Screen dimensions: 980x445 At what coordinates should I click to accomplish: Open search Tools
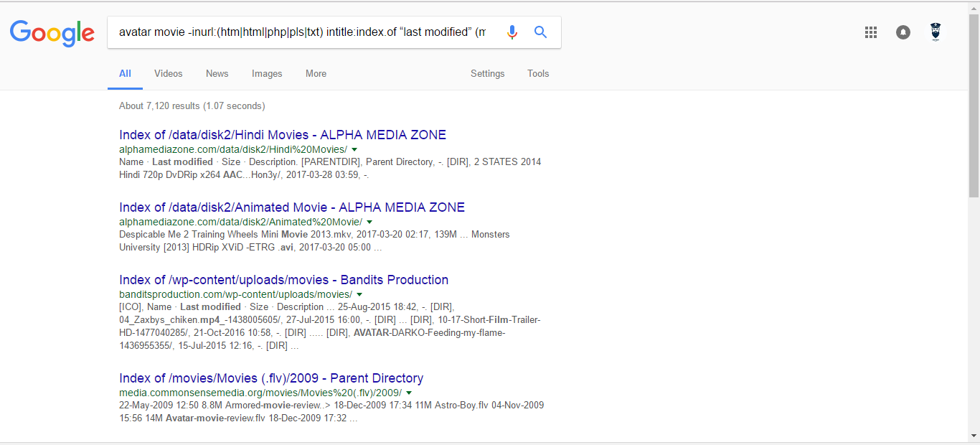point(538,73)
